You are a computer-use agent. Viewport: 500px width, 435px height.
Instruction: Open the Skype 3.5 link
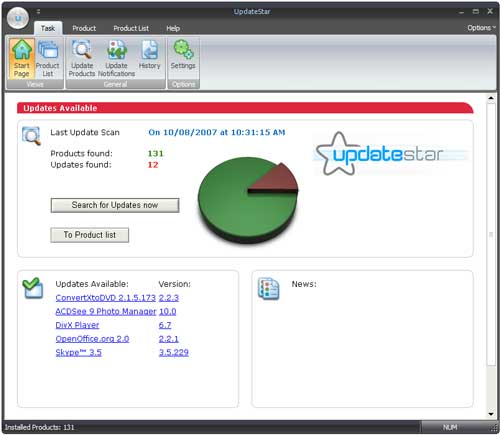point(78,352)
